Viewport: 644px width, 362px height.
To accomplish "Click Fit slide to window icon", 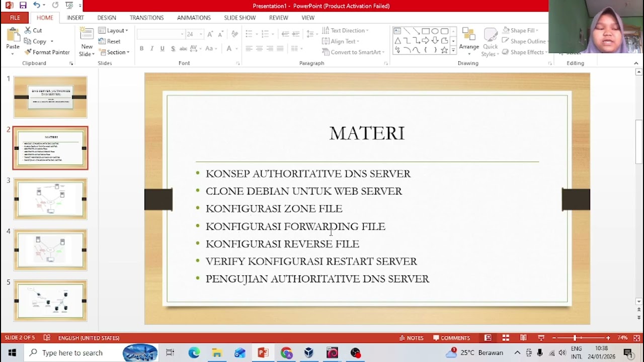I will (x=636, y=338).
